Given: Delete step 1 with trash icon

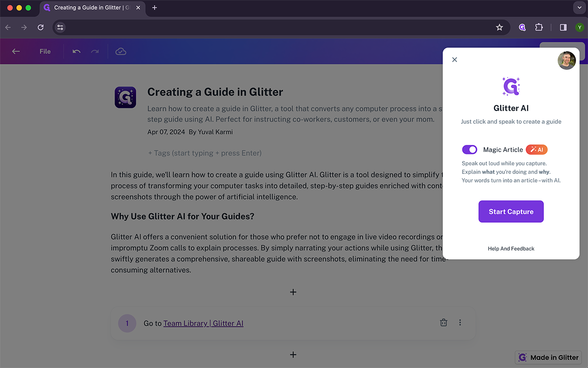Looking at the screenshot, I should tap(444, 322).
